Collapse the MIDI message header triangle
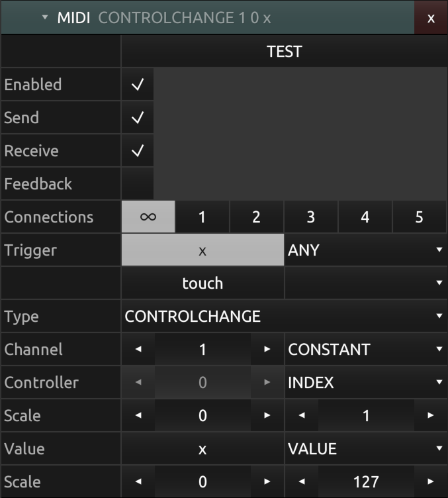The width and height of the screenshot is (448, 498). [45, 17]
